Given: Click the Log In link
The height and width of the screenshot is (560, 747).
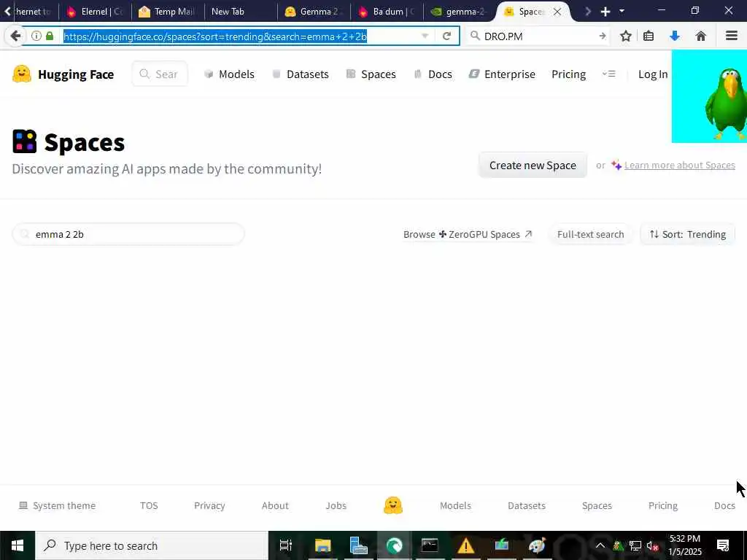Looking at the screenshot, I should pos(653,74).
